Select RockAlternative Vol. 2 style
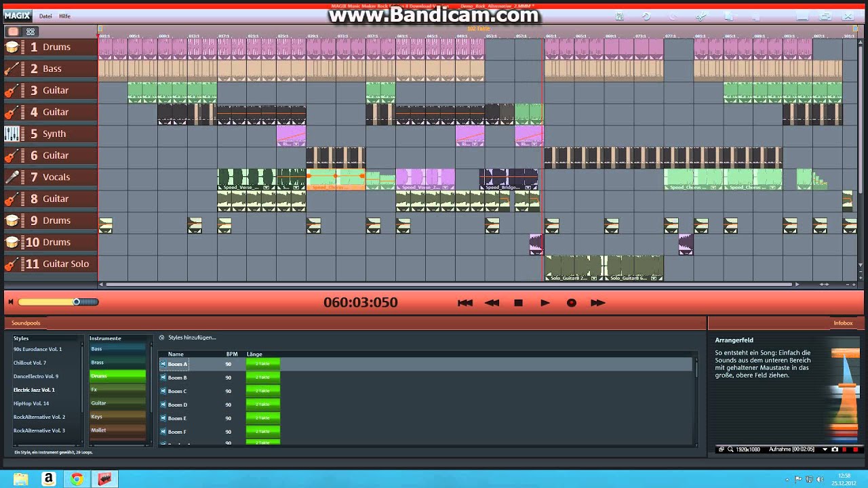Viewport: 868px width, 488px height. 39,417
